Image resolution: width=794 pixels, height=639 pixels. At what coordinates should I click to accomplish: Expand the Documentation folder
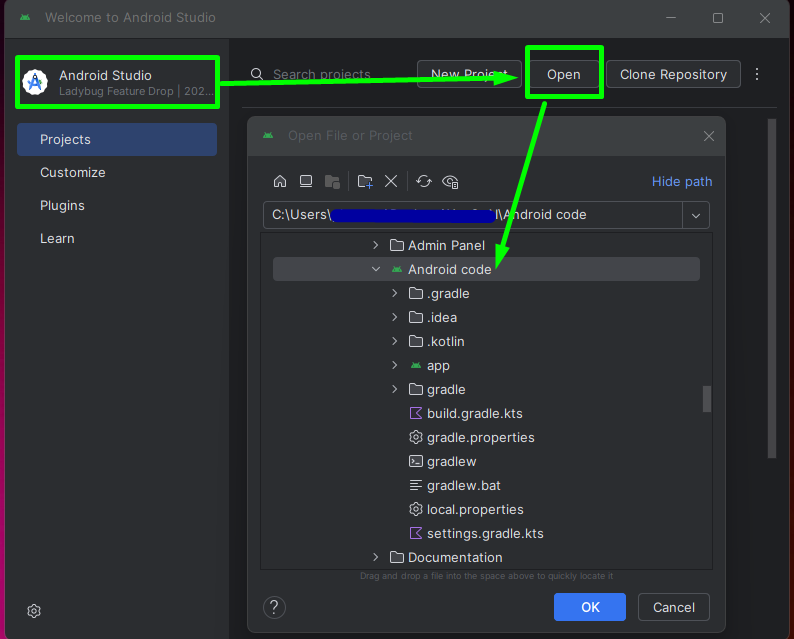pyautogui.click(x=376, y=557)
